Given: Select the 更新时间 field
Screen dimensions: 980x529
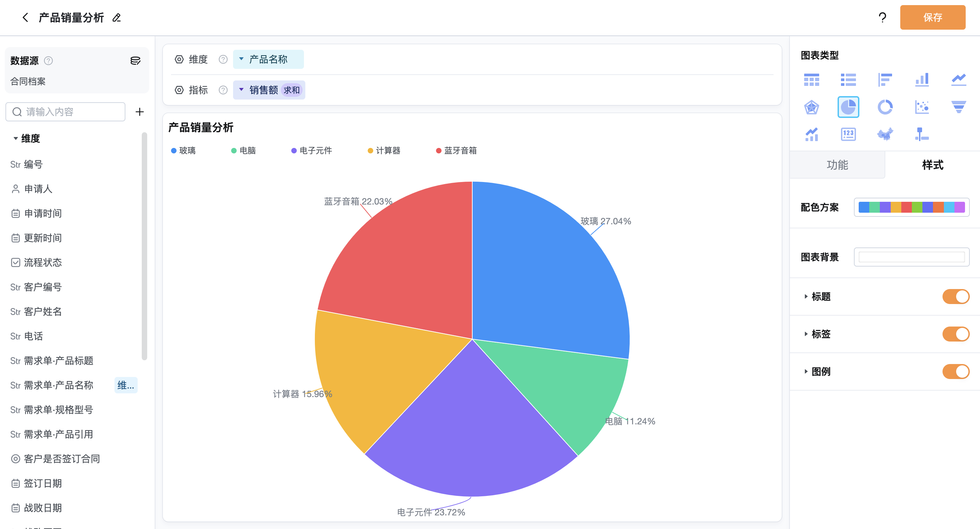Looking at the screenshot, I should pos(36,238).
